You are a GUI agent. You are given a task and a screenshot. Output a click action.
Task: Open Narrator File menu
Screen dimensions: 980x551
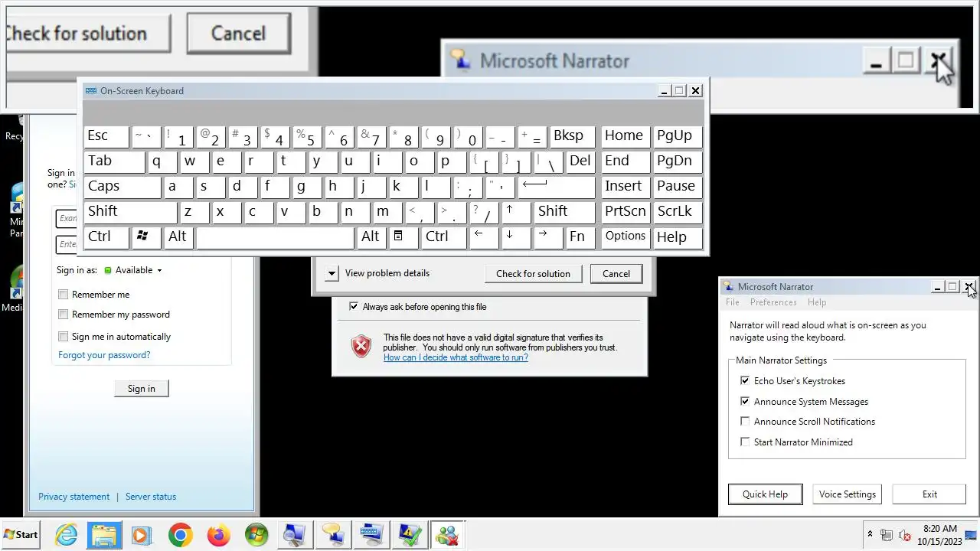733,302
